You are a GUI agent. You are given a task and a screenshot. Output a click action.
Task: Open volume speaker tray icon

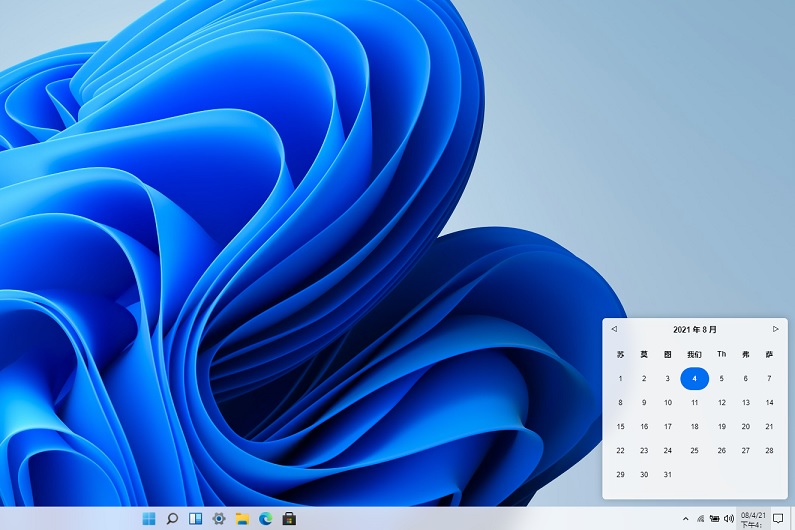click(x=729, y=518)
